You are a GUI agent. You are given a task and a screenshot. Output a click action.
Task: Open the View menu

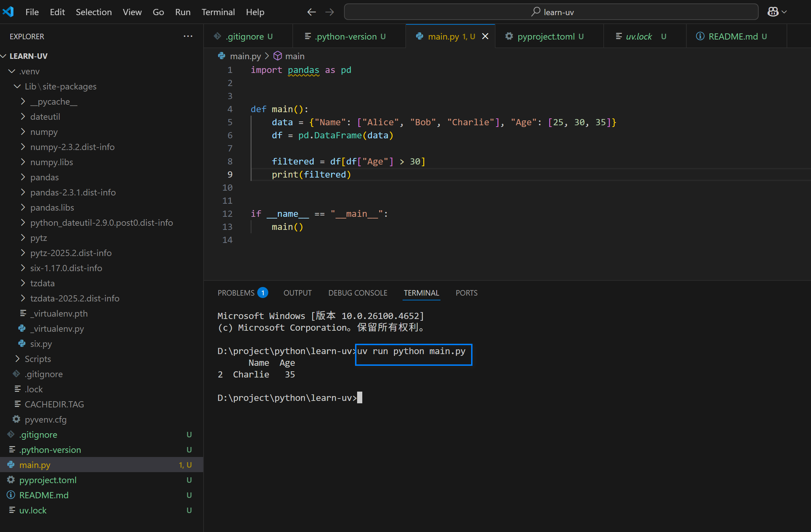[132, 12]
